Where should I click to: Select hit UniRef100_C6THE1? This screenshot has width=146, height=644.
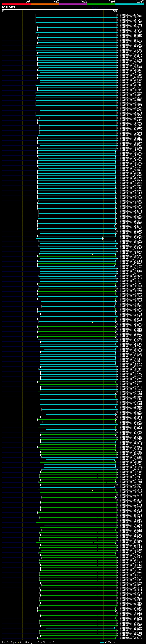[131, 238]
